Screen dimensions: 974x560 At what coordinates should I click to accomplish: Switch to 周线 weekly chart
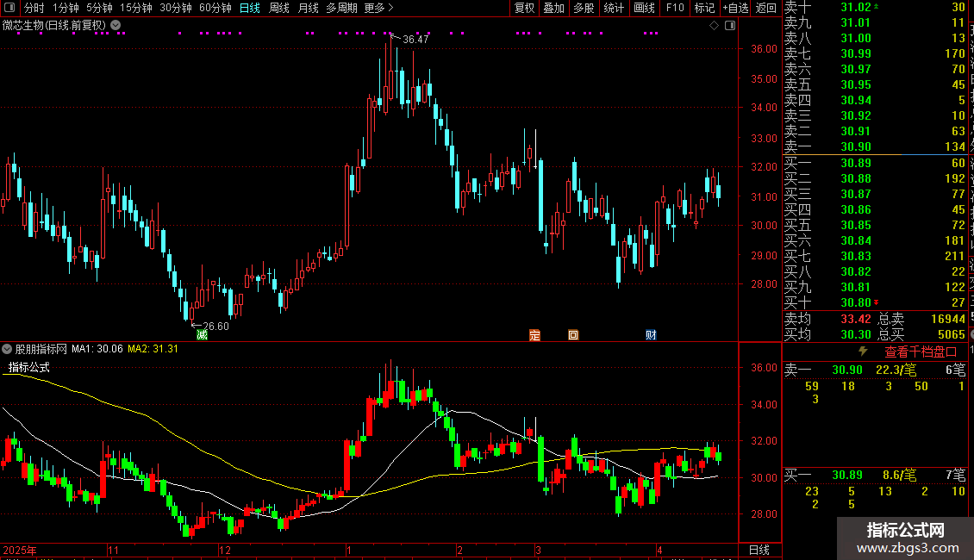point(279,8)
